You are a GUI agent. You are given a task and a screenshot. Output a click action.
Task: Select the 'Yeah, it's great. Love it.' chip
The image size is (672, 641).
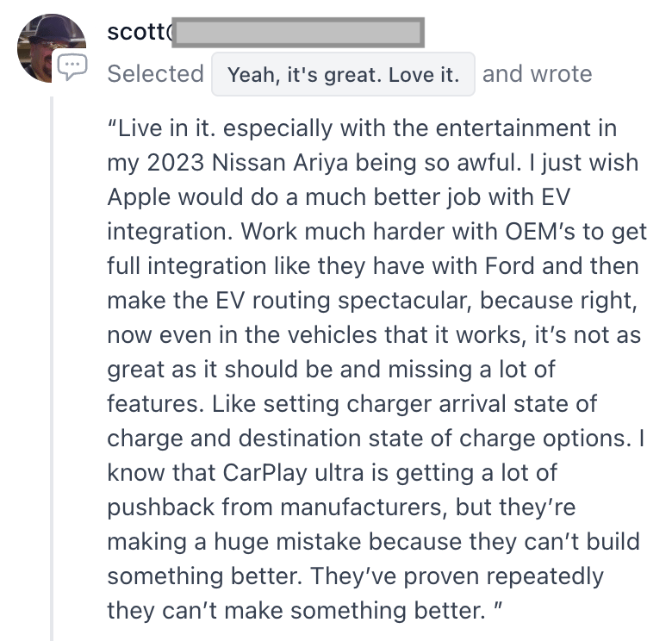(343, 74)
